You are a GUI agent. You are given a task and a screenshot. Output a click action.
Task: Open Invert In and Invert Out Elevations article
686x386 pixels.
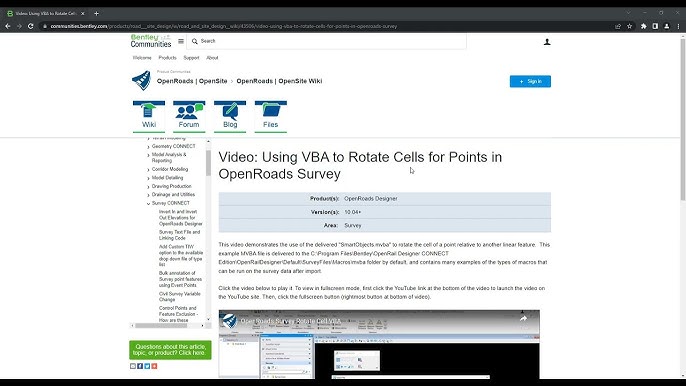181,218
